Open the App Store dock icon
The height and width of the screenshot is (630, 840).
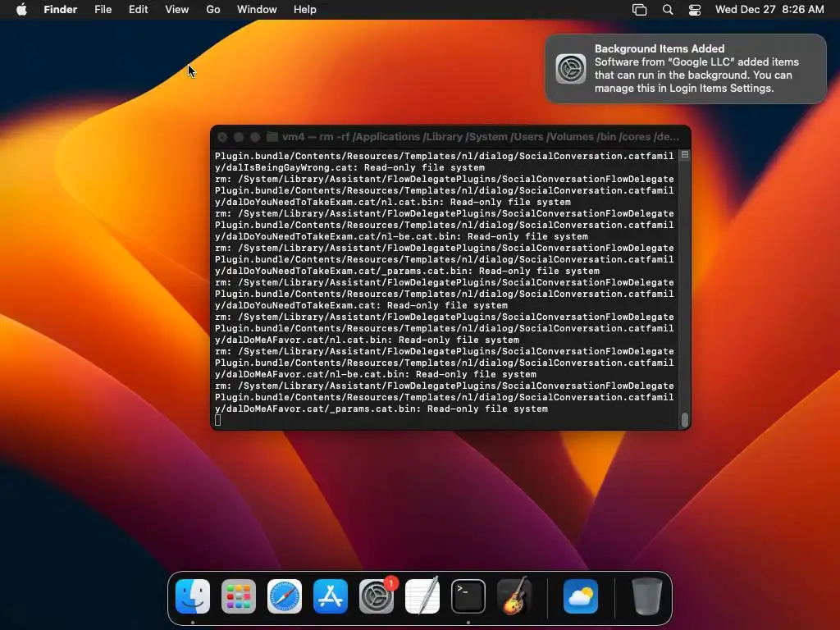[x=331, y=596]
